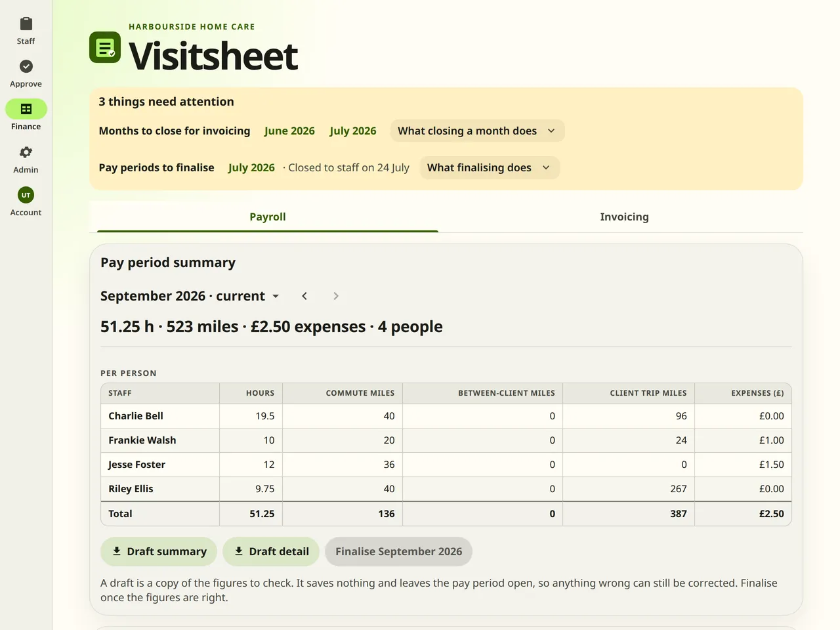The height and width of the screenshot is (630, 840).
Task: Click the 3 things need attention heading
Action: coord(166,102)
